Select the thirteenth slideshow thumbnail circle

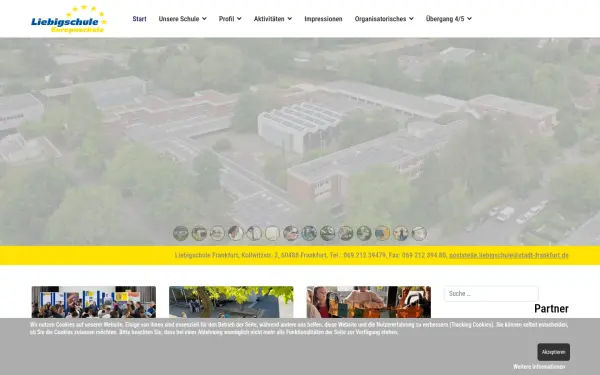[401, 233]
